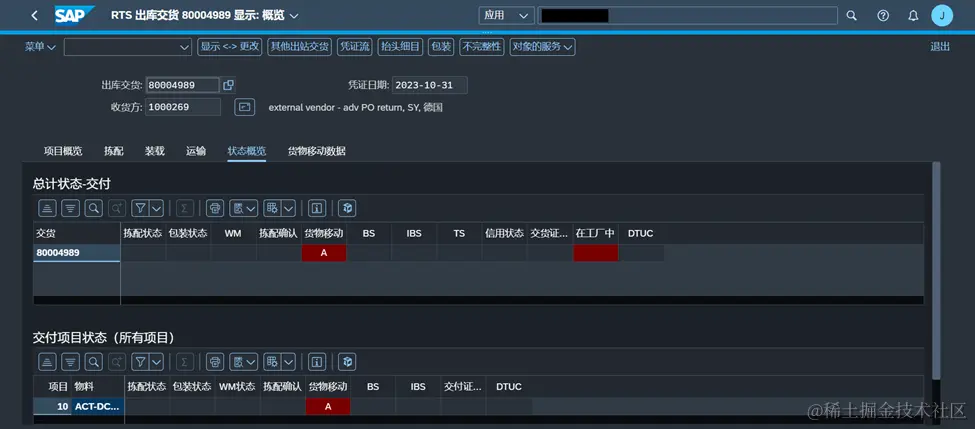
Task: Select the ACT-DC... material cell
Action: tap(98, 407)
